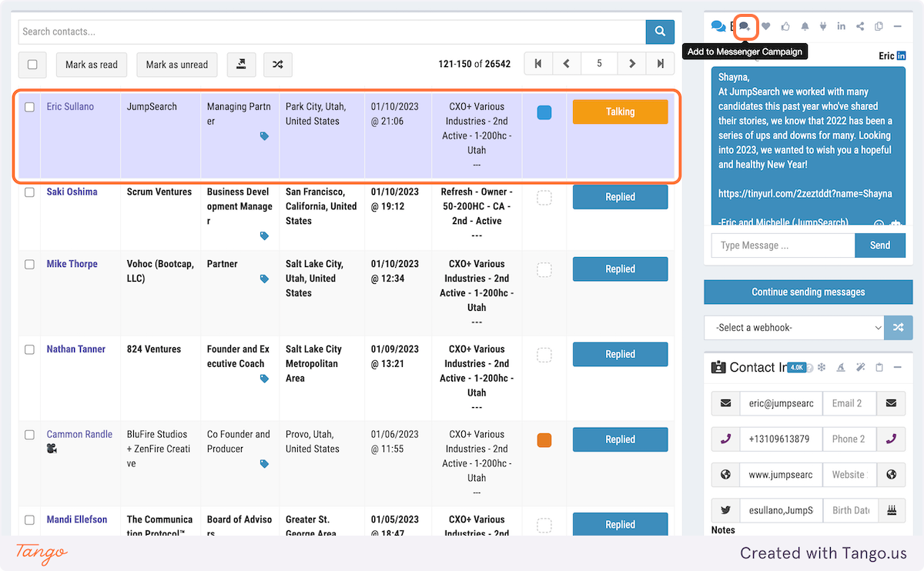Image resolution: width=924 pixels, height=571 pixels.
Task: Check the Eric Sullano row checkbox
Action: pos(29,107)
